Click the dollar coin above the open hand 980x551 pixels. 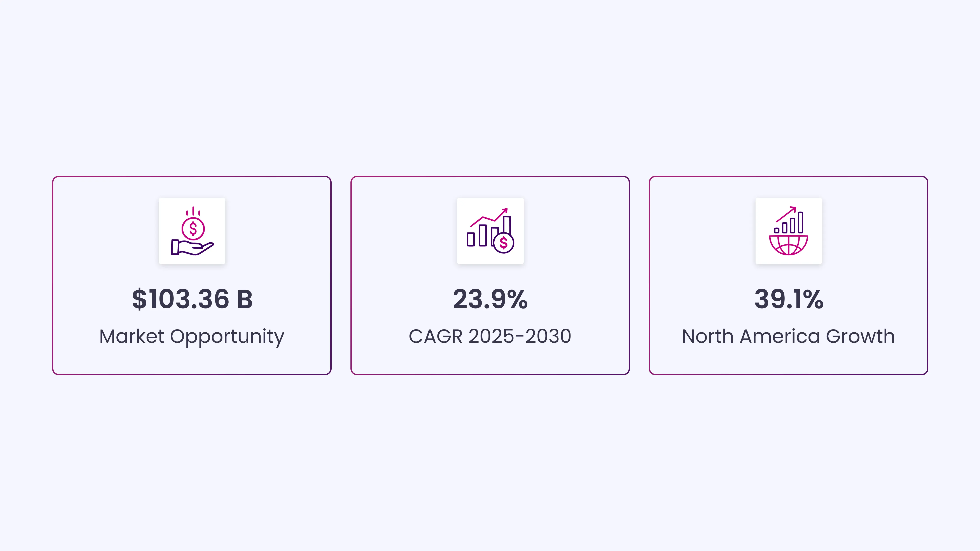coord(193,228)
